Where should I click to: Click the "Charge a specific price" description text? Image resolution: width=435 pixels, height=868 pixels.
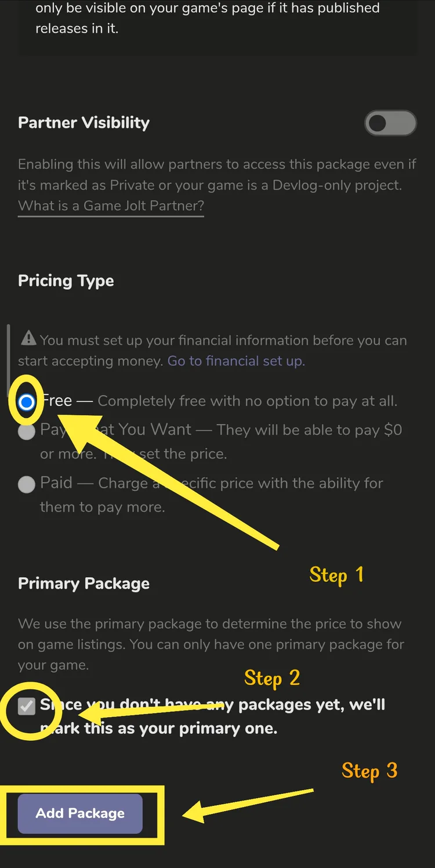point(240,483)
